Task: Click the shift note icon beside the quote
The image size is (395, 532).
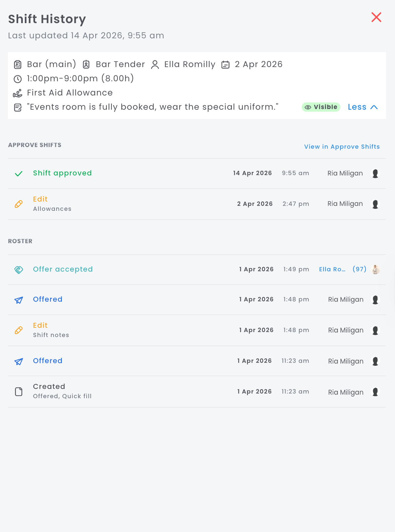Action: 18,107
